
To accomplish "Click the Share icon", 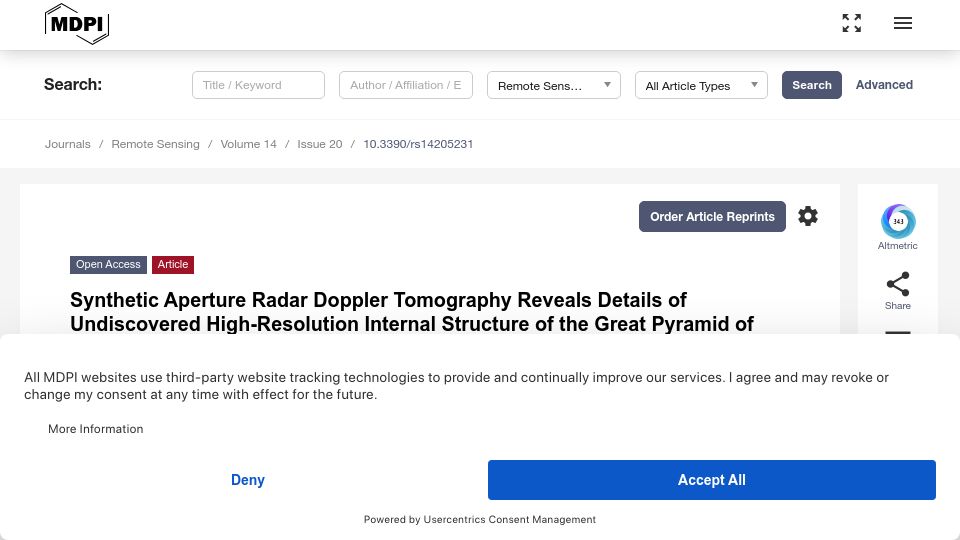I will 898,284.
